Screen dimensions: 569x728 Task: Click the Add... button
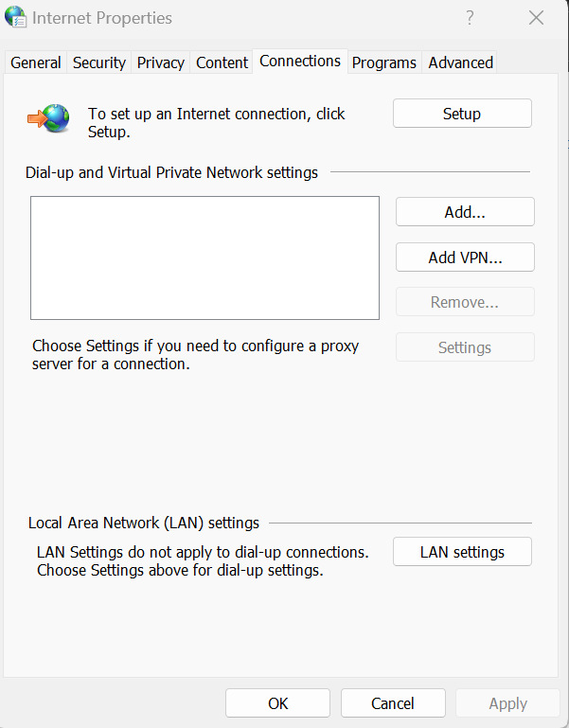[x=465, y=212]
